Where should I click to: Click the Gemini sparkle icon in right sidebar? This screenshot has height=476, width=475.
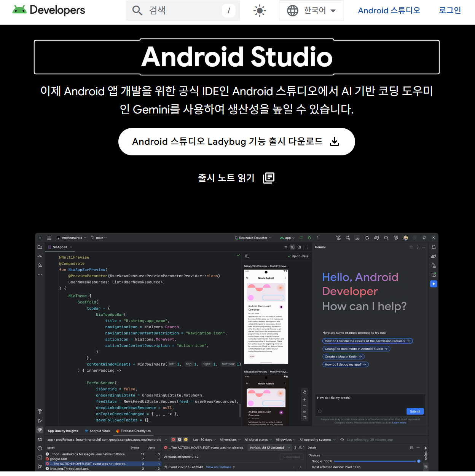434,284
